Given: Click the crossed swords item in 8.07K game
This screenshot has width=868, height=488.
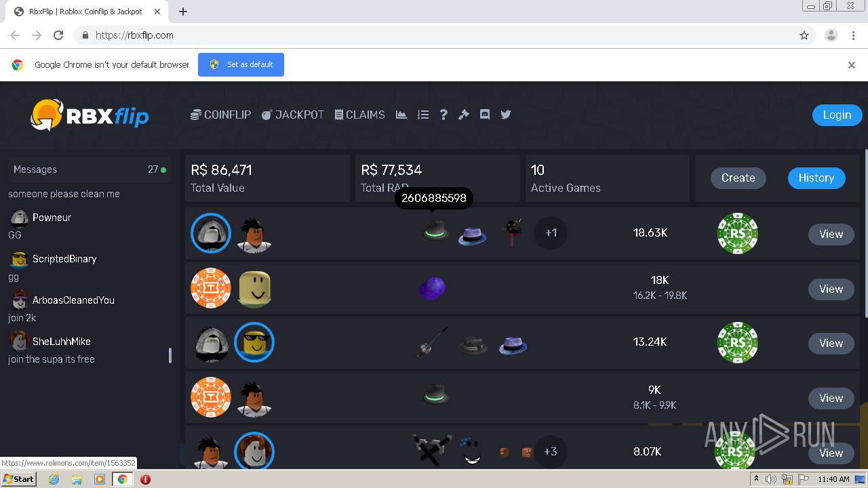Looking at the screenshot, I should point(432,450).
